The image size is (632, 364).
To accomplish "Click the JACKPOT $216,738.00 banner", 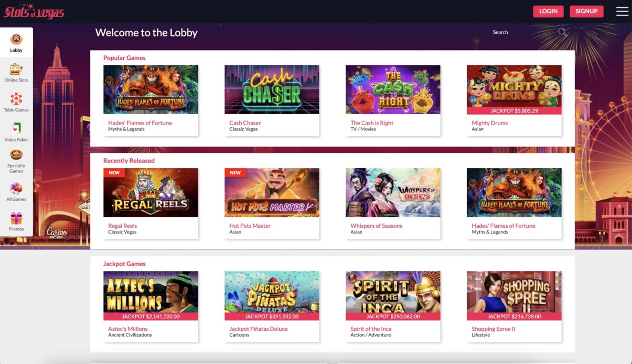I will coord(514,317).
